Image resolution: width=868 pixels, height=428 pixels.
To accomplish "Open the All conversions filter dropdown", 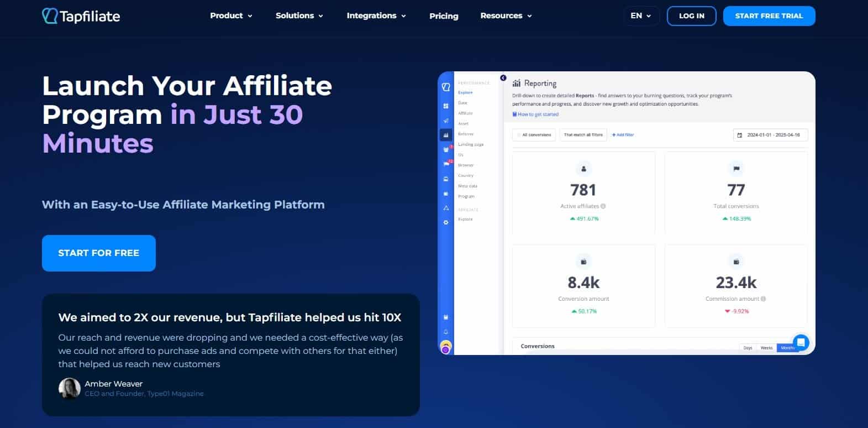I will point(534,135).
